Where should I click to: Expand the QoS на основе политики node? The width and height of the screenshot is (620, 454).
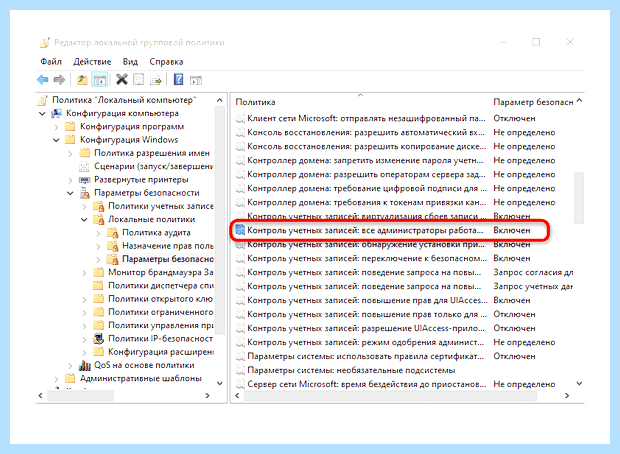[70, 366]
